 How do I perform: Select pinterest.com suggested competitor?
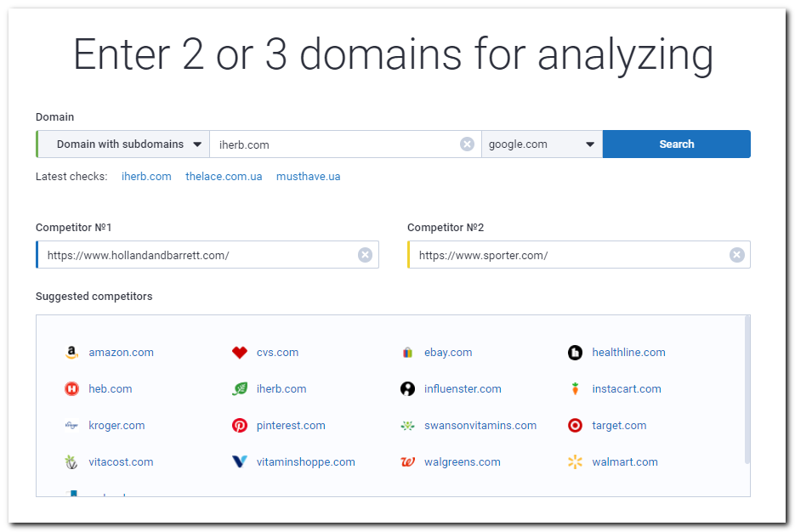(x=291, y=425)
